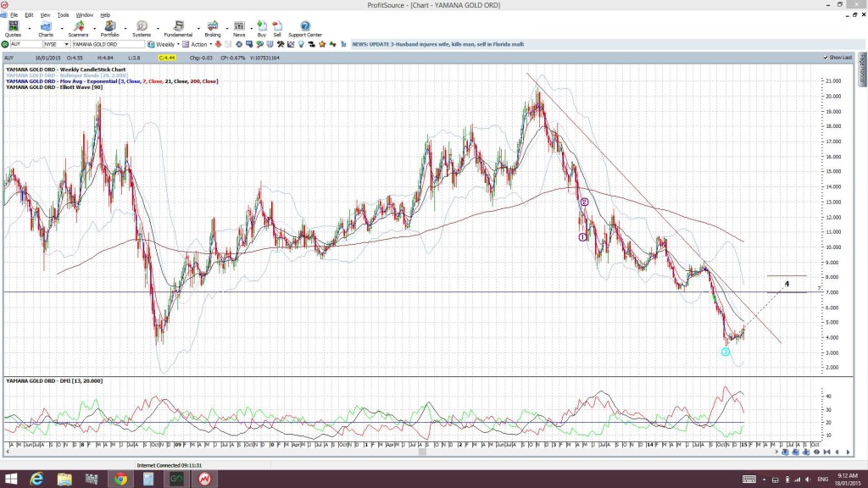Open the taskbar clock showing 9:12 AM

point(848,480)
